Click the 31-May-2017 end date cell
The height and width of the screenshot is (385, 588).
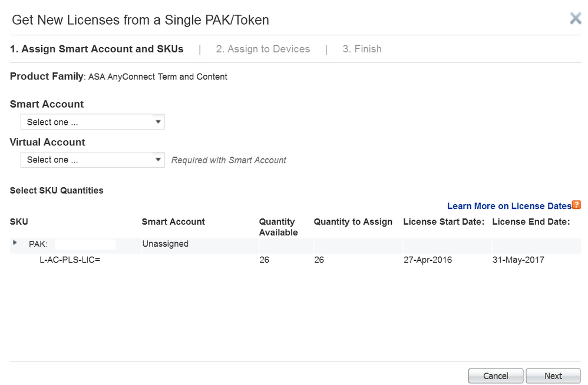[x=518, y=260]
